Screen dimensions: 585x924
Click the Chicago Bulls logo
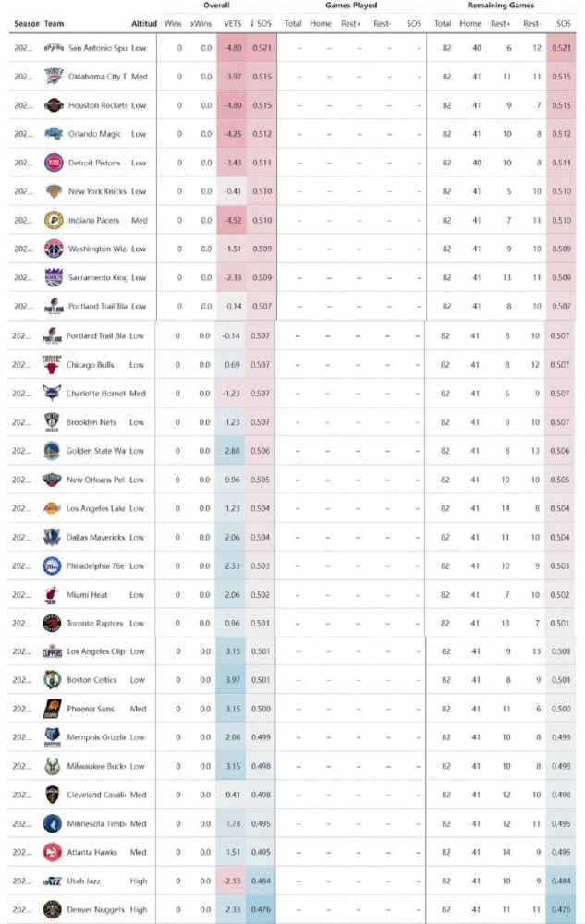click(x=52, y=365)
